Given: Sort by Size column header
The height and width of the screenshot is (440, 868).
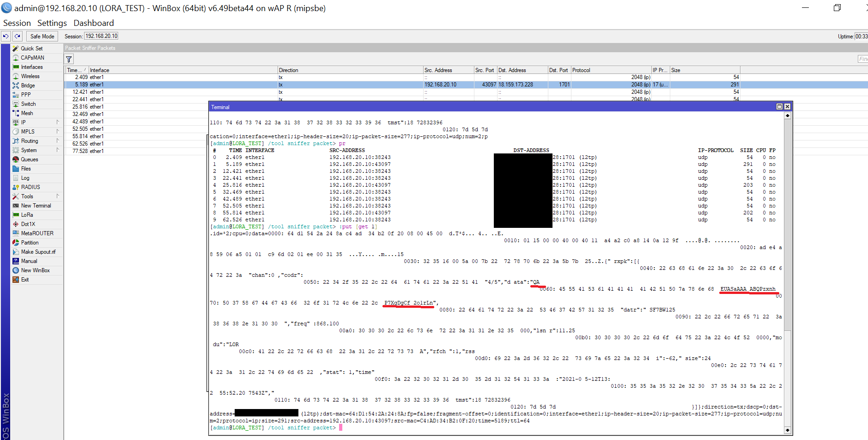Looking at the screenshot, I should (705, 70).
